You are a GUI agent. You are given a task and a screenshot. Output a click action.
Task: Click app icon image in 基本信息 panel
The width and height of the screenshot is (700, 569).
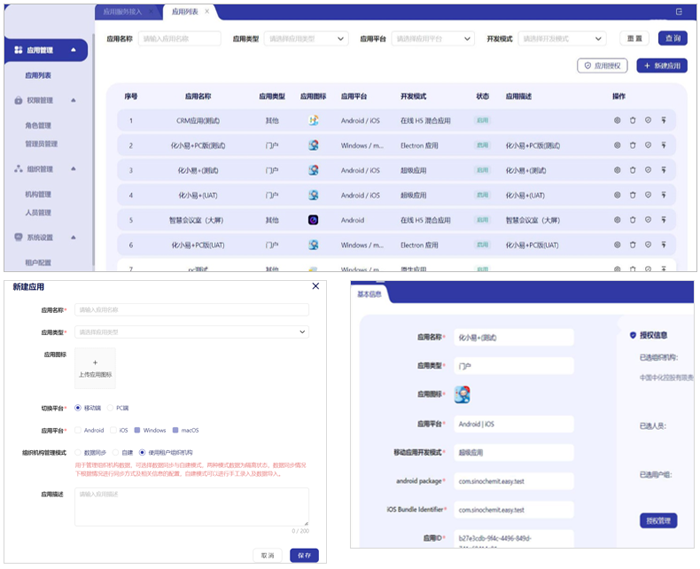click(x=462, y=394)
